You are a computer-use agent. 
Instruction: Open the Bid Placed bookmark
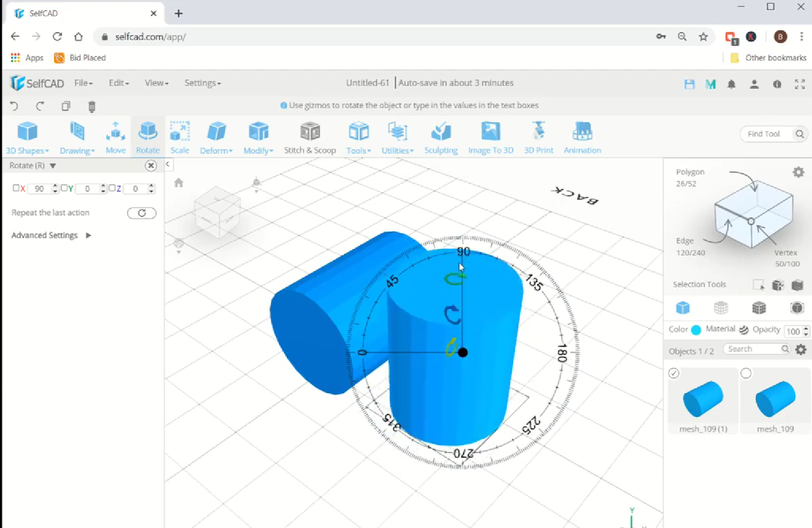[80, 58]
